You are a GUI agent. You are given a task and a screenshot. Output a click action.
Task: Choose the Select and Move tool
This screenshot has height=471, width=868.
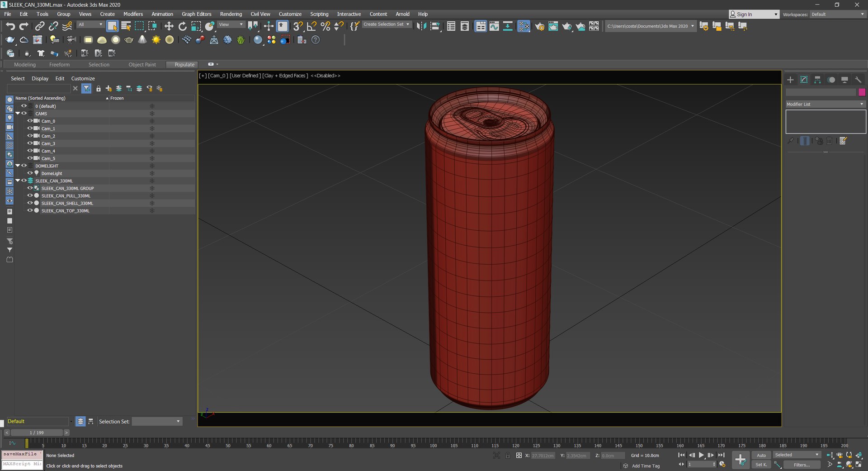pyautogui.click(x=169, y=26)
